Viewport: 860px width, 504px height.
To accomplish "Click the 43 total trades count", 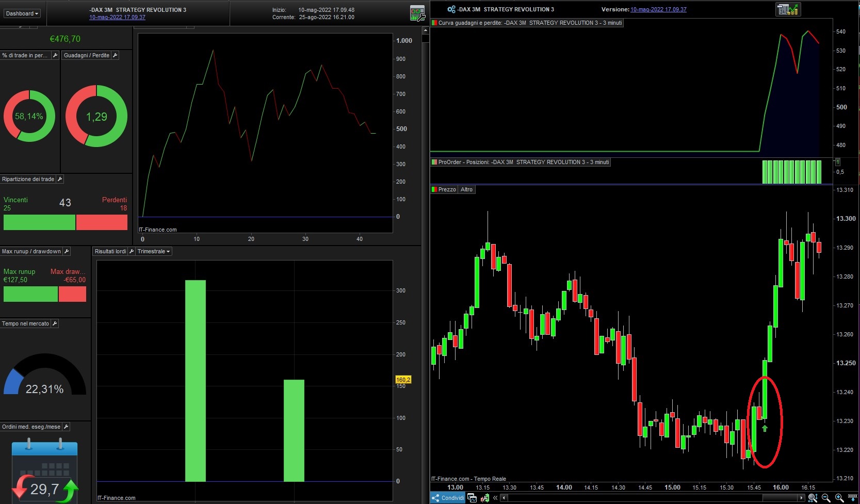I will tap(65, 203).
